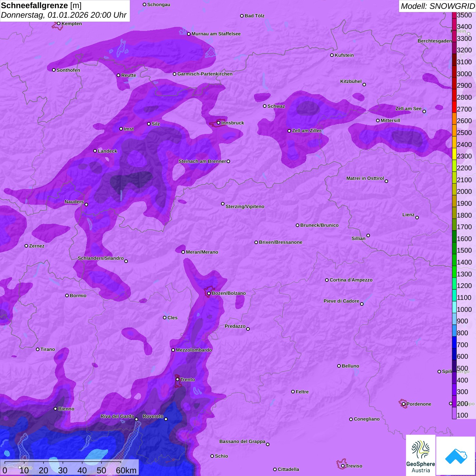Image resolution: width=476 pixels, height=476 pixels.
Task: Click the 'Riva del Garda' label
Action: [x=117, y=416]
